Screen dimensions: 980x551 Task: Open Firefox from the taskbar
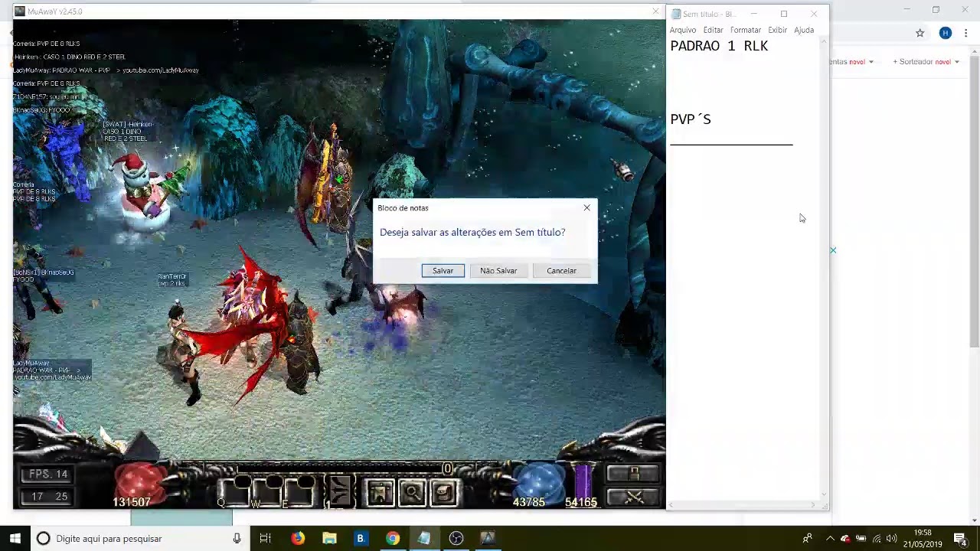297,539
